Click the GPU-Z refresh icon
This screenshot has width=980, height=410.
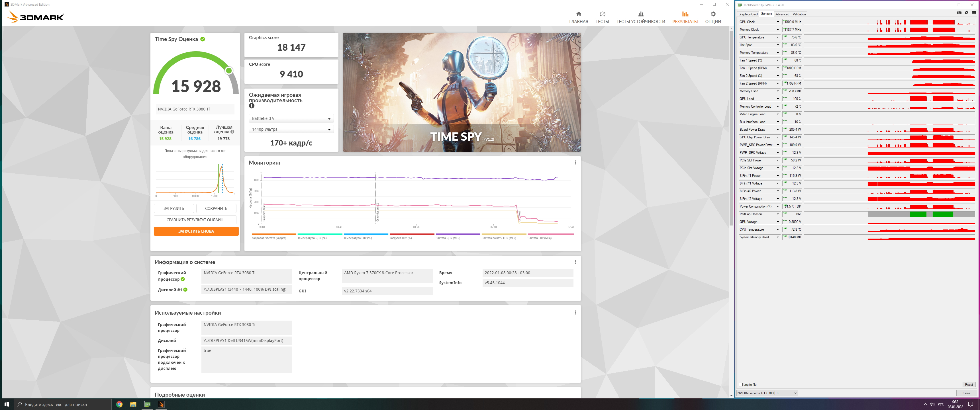tap(966, 13)
